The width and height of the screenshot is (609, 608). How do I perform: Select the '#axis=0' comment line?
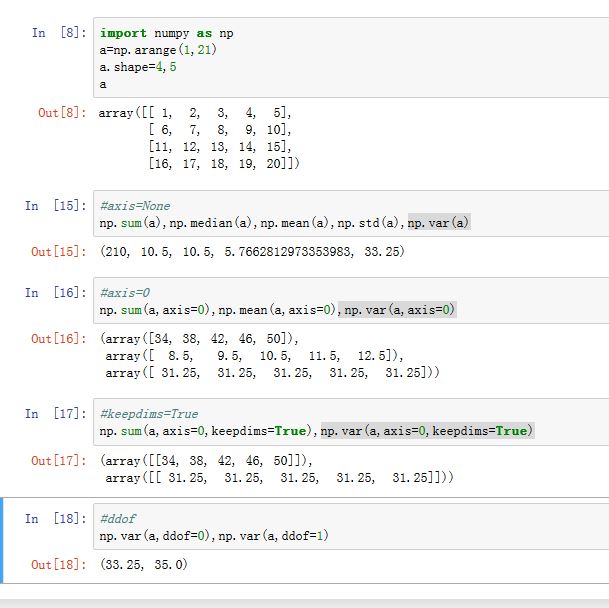tap(125, 294)
